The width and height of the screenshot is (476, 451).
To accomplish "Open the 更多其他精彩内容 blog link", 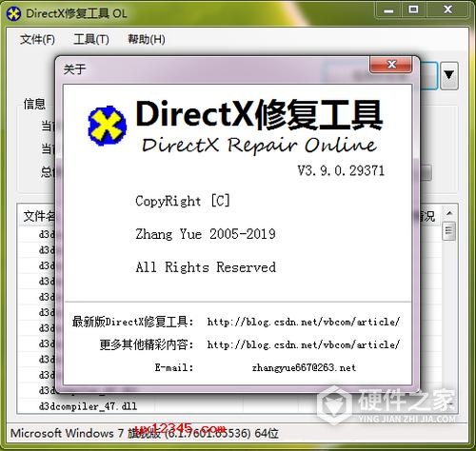I will point(303,344).
